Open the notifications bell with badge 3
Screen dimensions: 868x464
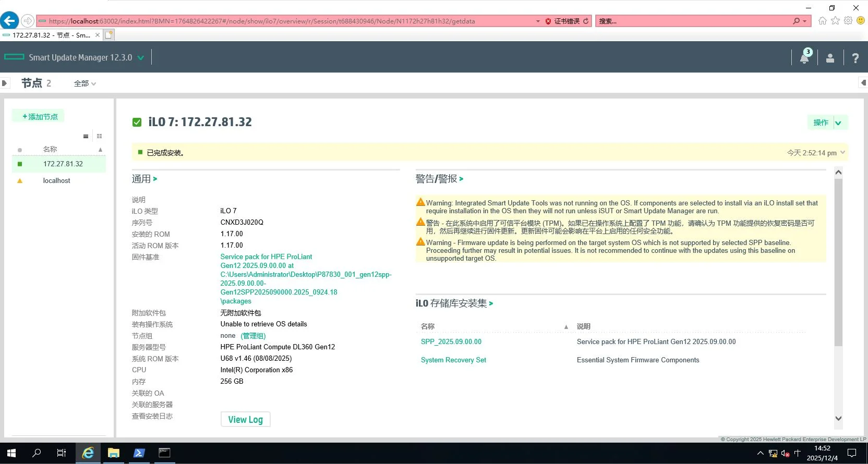(805, 56)
